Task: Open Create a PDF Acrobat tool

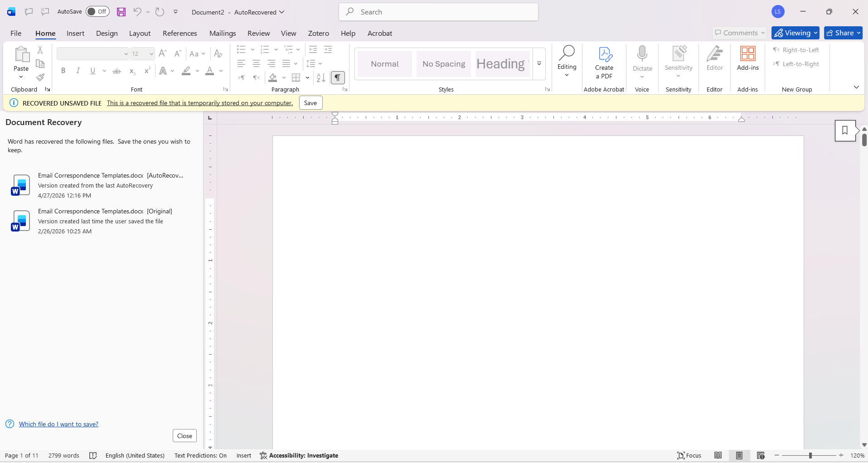Action: 604,63
